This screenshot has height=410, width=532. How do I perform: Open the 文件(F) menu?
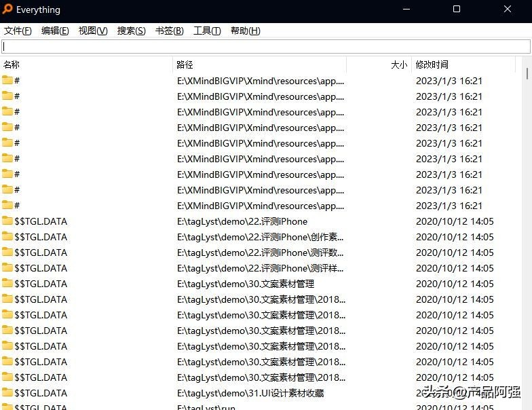18,31
